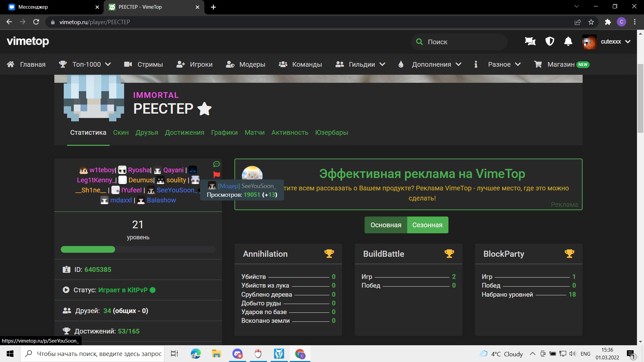The width and height of the screenshot is (644, 362).
Task: Expand the cutexxx account dropdown
Action: (628, 42)
